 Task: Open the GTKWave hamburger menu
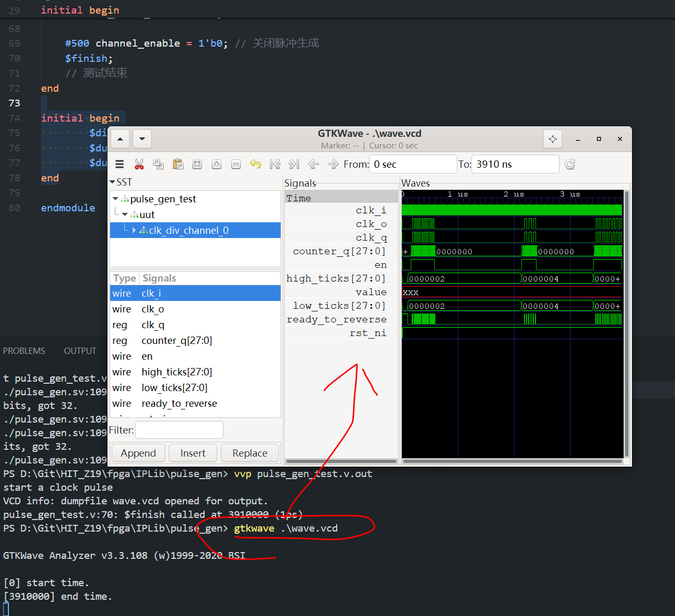(x=120, y=164)
